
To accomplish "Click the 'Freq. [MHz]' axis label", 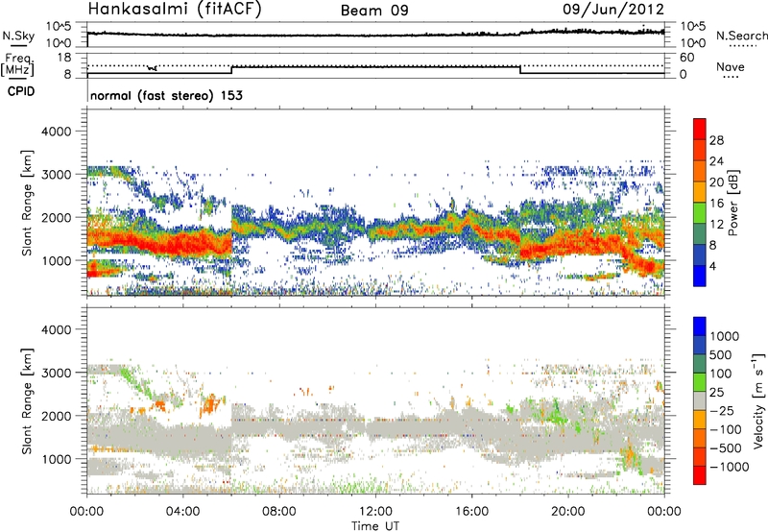I will point(17,64).
